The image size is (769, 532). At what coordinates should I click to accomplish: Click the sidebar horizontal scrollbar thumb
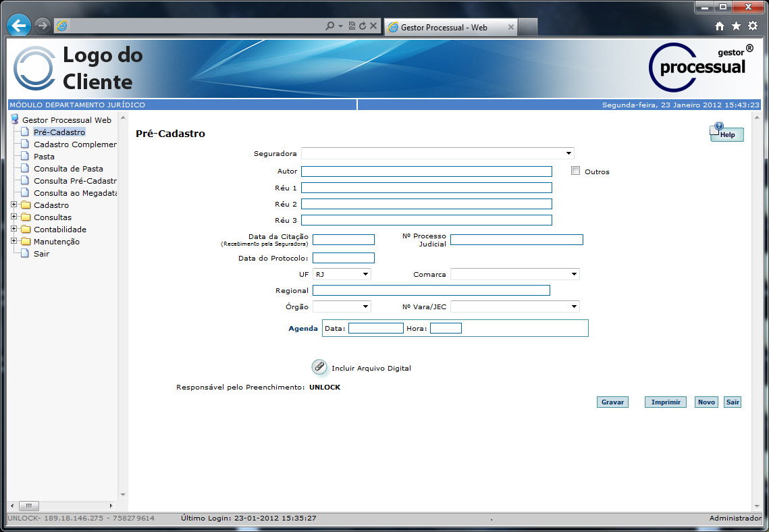29,506
